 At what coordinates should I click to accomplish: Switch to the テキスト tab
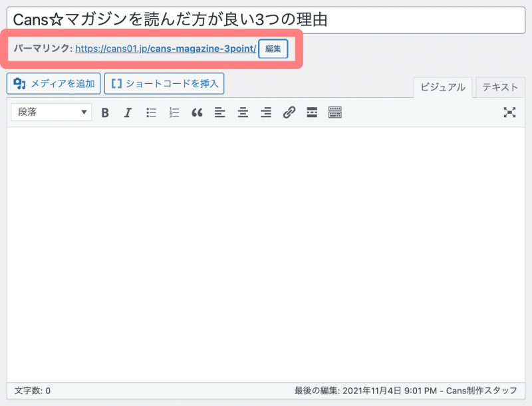[x=500, y=87]
